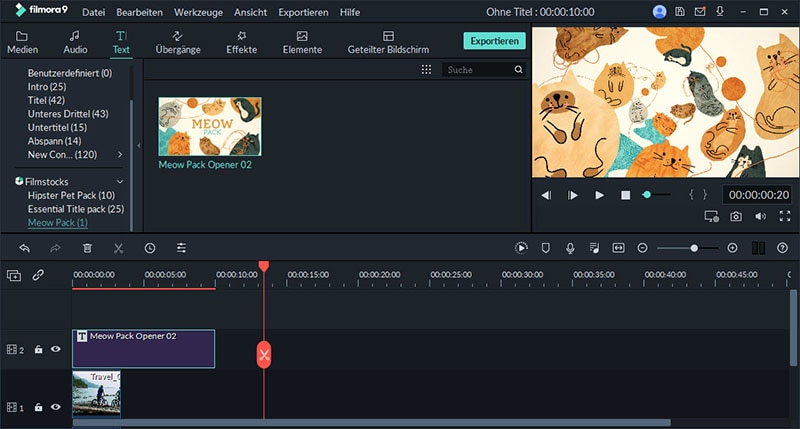Click the search magnifier icon
This screenshot has width=800, height=429.
pyautogui.click(x=518, y=69)
